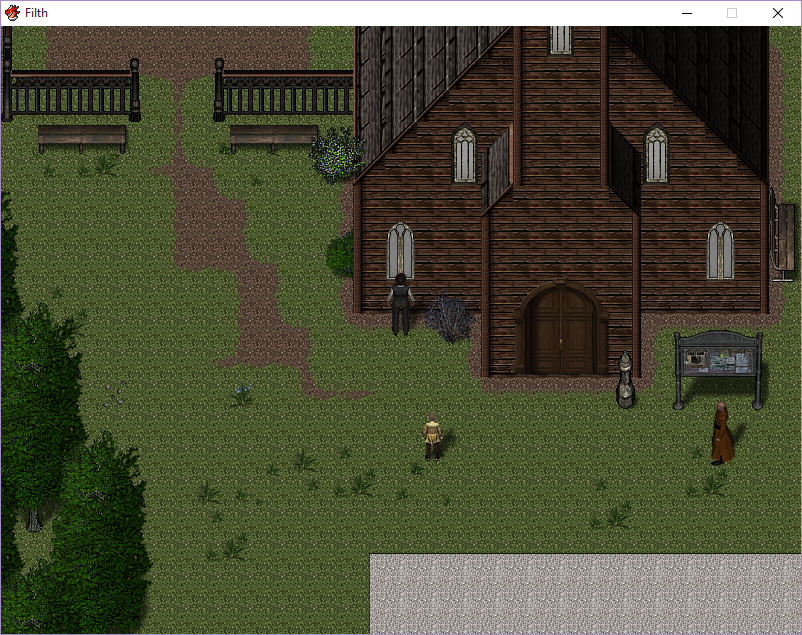The height and width of the screenshot is (635, 802).
Task: Click the man in the brown robe
Action: pos(722,433)
